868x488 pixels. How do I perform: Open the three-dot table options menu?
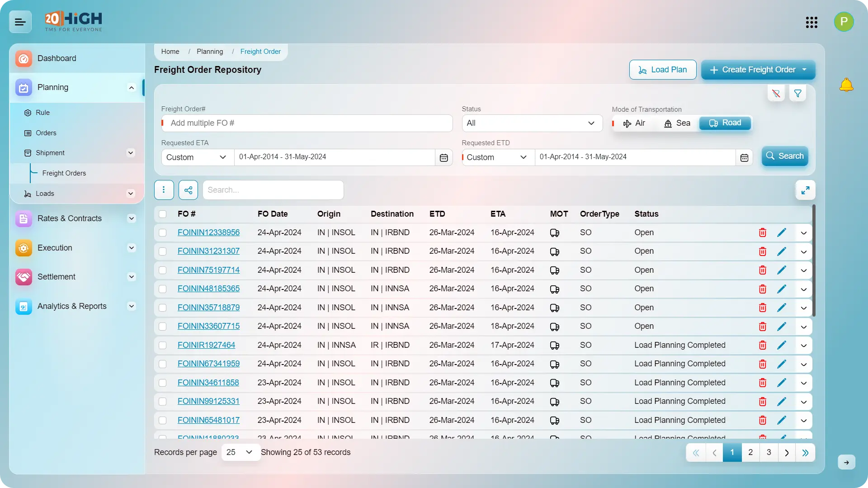pos(164,190)
